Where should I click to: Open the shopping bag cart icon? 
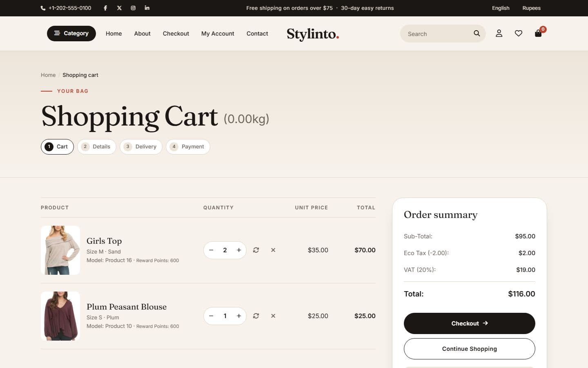[538, 34]
